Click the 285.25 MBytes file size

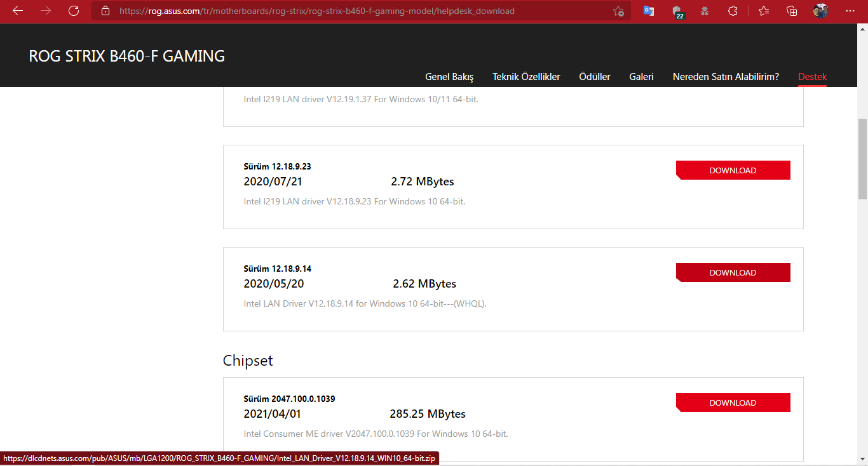[x=428, y=414]
